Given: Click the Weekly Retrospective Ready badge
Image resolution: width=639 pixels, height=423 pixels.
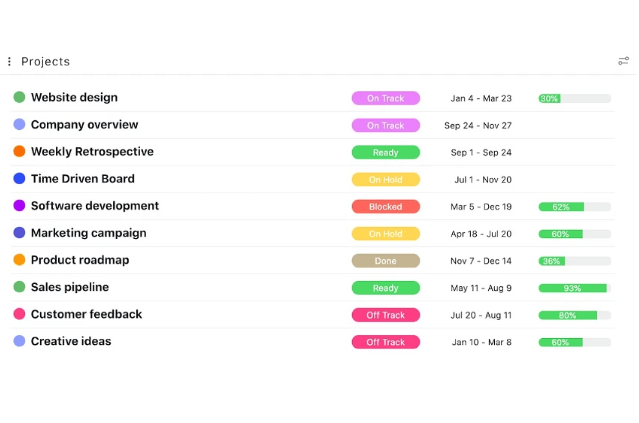Looking at the screenshot, I should (x=385, y=153).
